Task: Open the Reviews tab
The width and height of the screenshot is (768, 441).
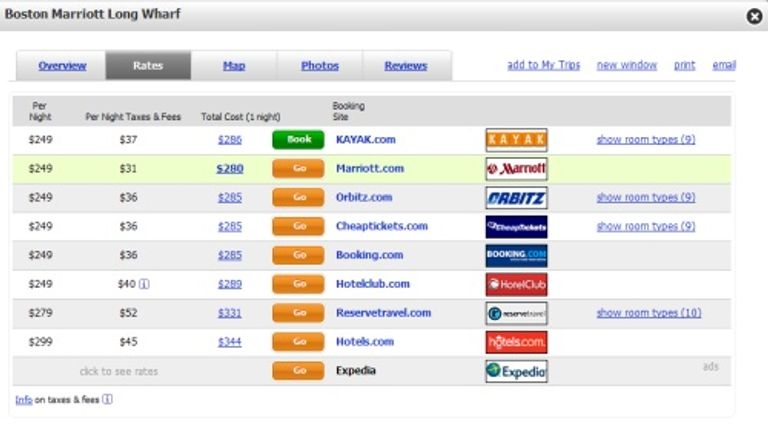Action: coord(406,66)
